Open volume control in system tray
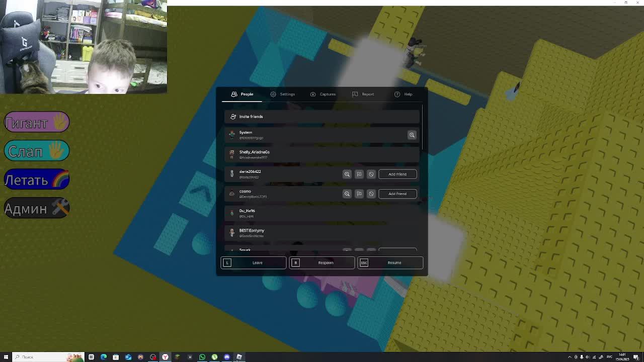Screen dimensions: 644x362 tap(588, 357)
